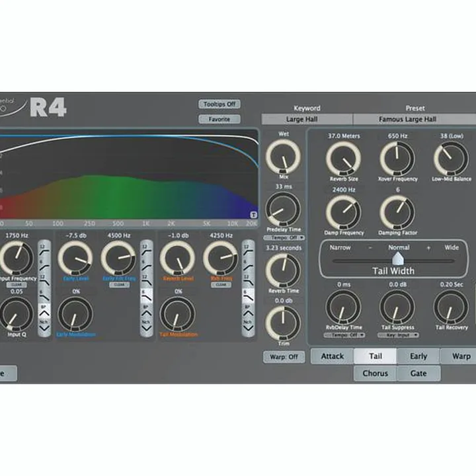Click the Input Q knob

(17, 314)
